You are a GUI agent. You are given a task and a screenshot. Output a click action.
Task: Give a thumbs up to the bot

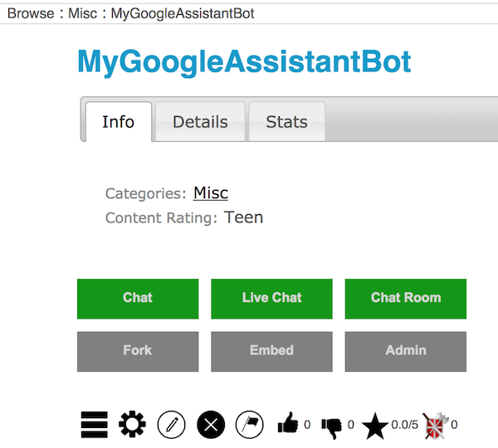(288, 423)
